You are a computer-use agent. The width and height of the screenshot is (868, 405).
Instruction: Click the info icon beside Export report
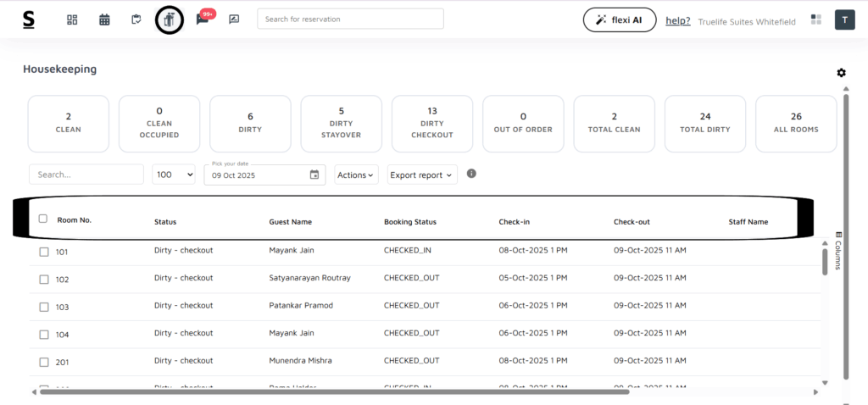point(471,174)
